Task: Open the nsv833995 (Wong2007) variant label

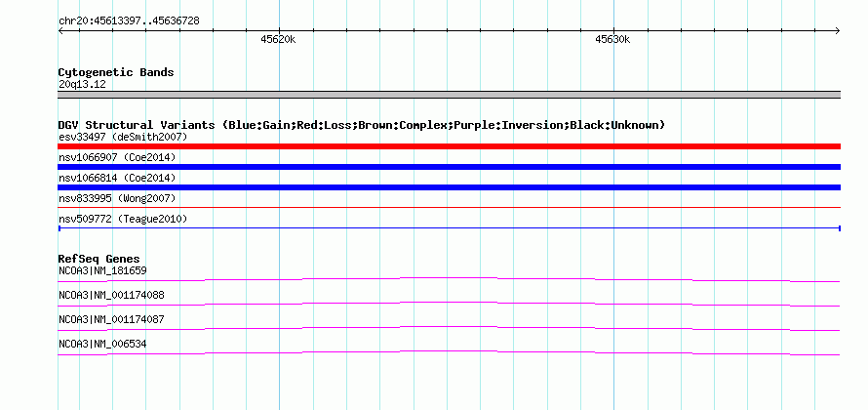Action: pos(117,198)
